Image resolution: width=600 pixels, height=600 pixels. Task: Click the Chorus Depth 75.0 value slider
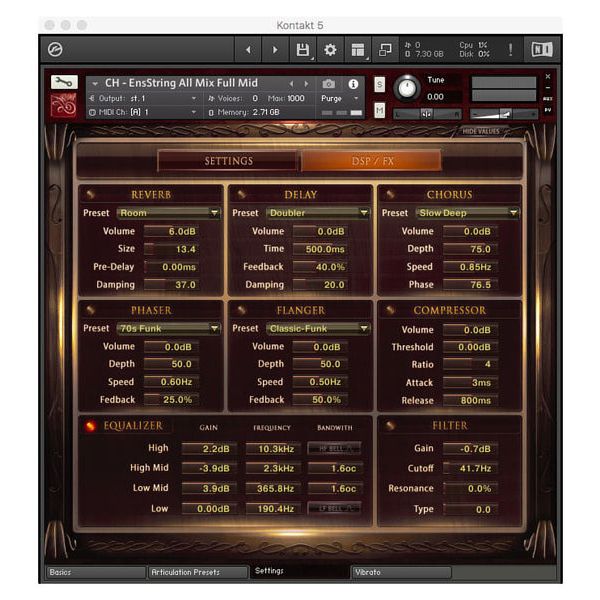[x=470, y=249]
